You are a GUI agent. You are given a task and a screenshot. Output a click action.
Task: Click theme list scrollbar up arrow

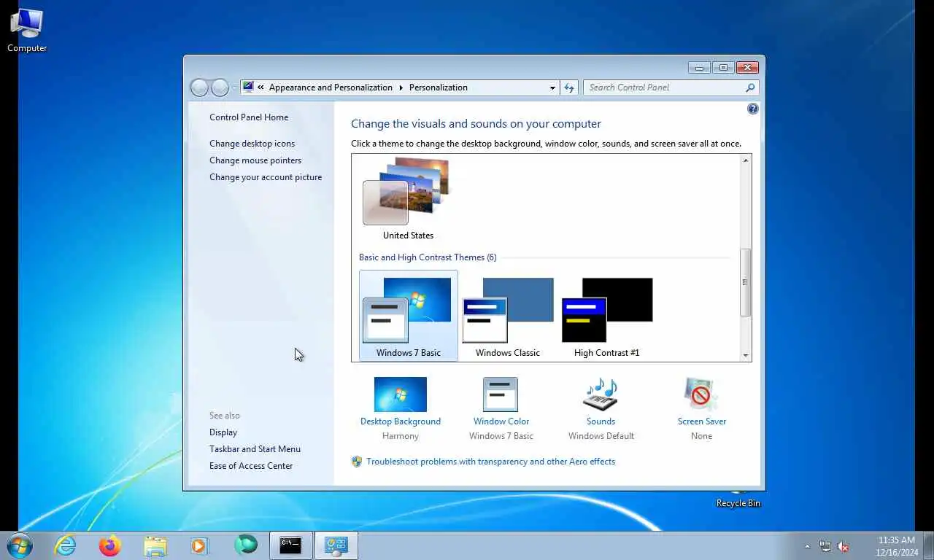point(746,160)
